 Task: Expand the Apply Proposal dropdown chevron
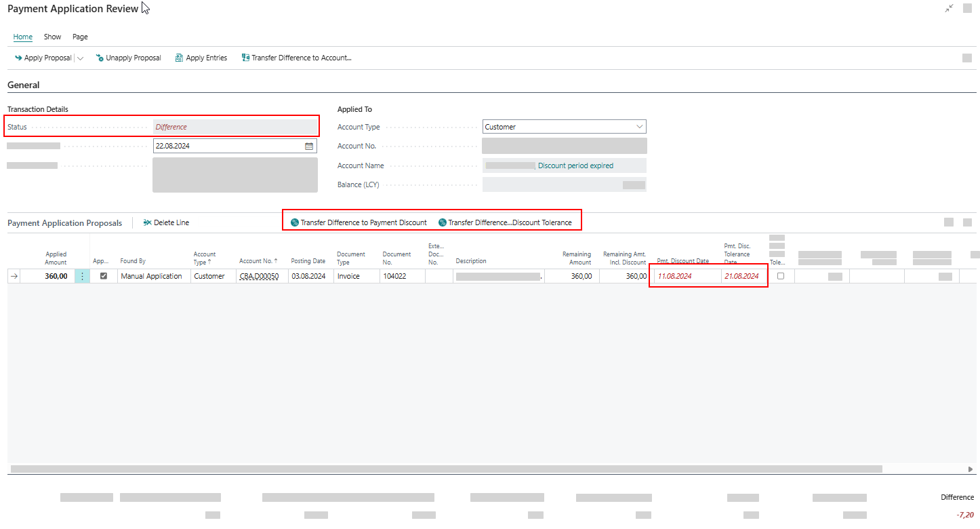click(81, 58)
